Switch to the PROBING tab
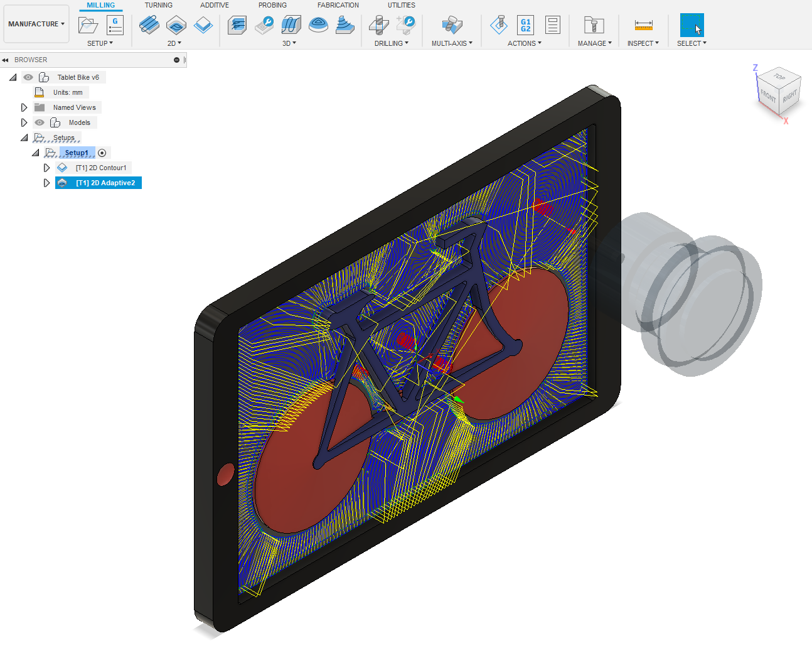The image size is (812, 648). [x=272, y=5]
